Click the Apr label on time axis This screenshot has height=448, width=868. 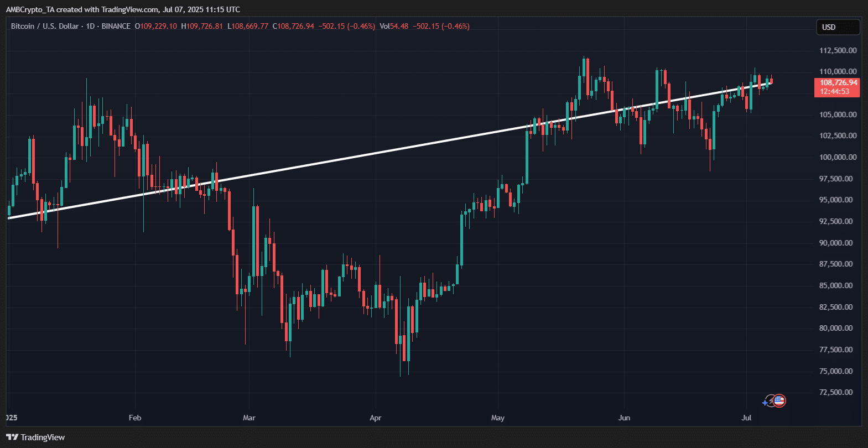(376, 418)
